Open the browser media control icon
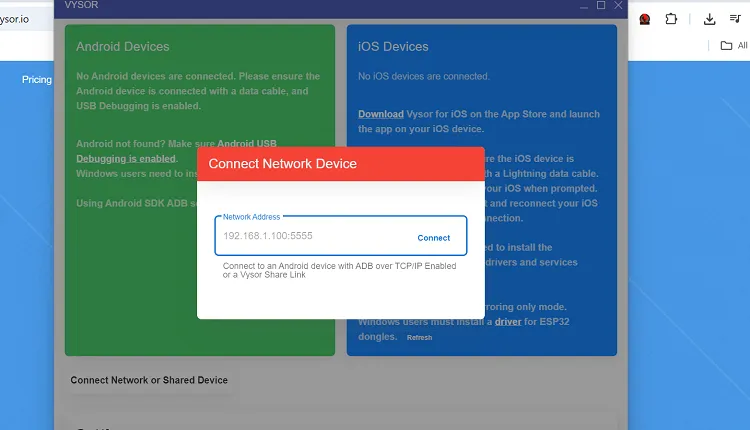The width and height of the screenshot is (750, 430). click(735, 19)
